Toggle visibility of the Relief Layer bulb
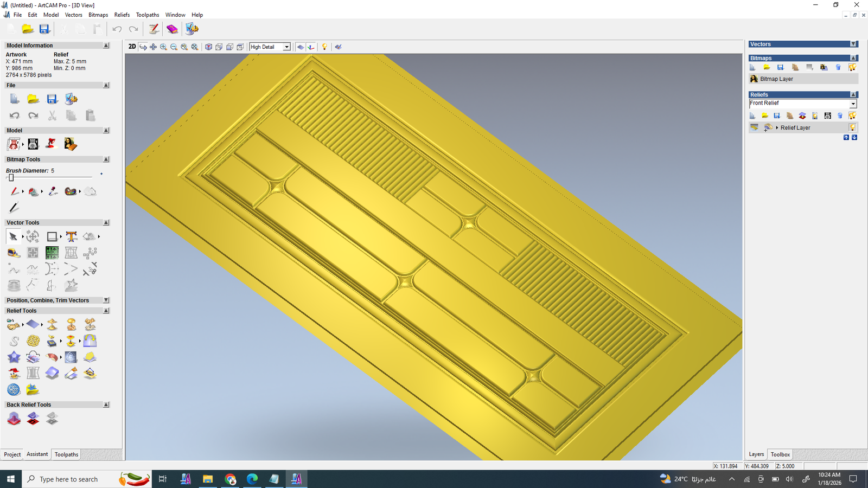This screenshot has height=488, width=868. [x=852, y=128]
